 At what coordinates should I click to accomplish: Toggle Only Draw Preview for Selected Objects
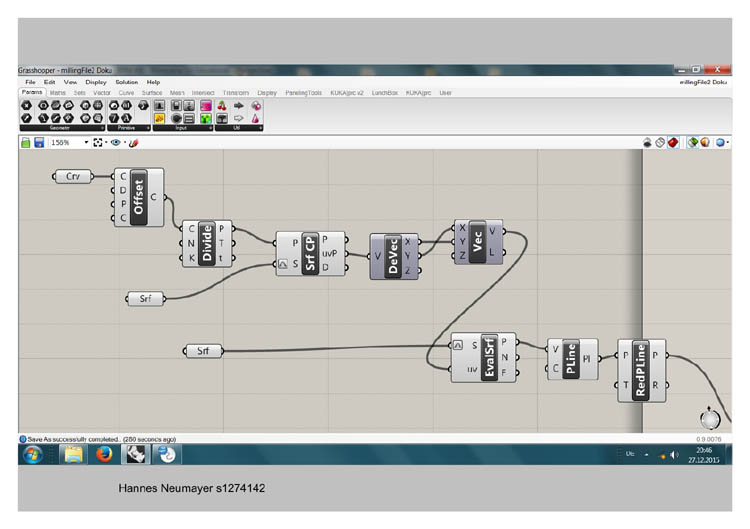tap(692, 143)
